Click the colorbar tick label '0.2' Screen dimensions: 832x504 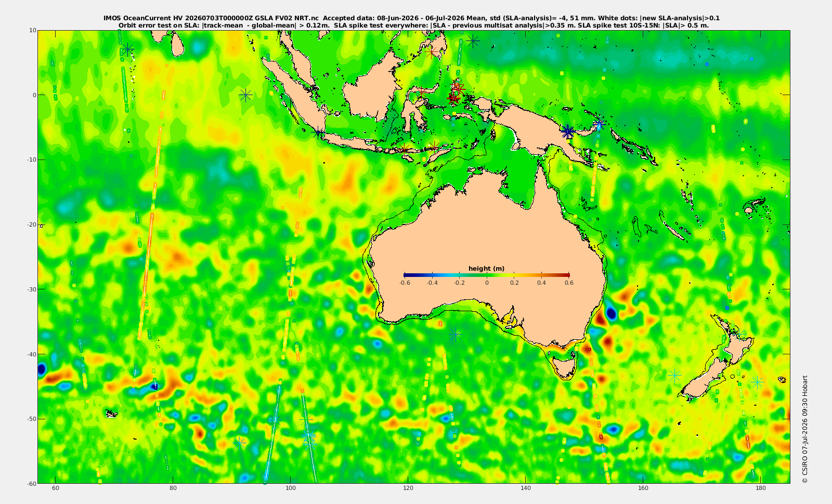[514, 283]
